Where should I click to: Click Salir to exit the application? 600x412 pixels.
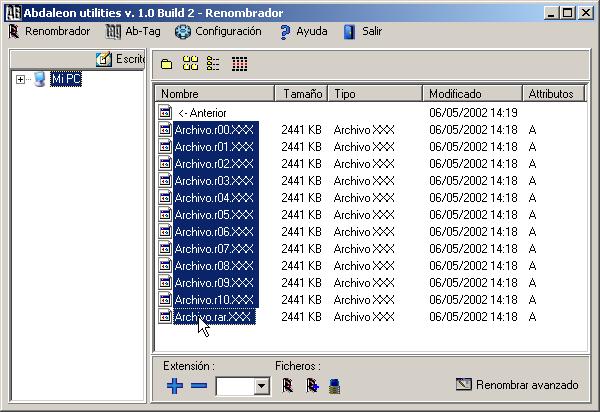(363, 31)
